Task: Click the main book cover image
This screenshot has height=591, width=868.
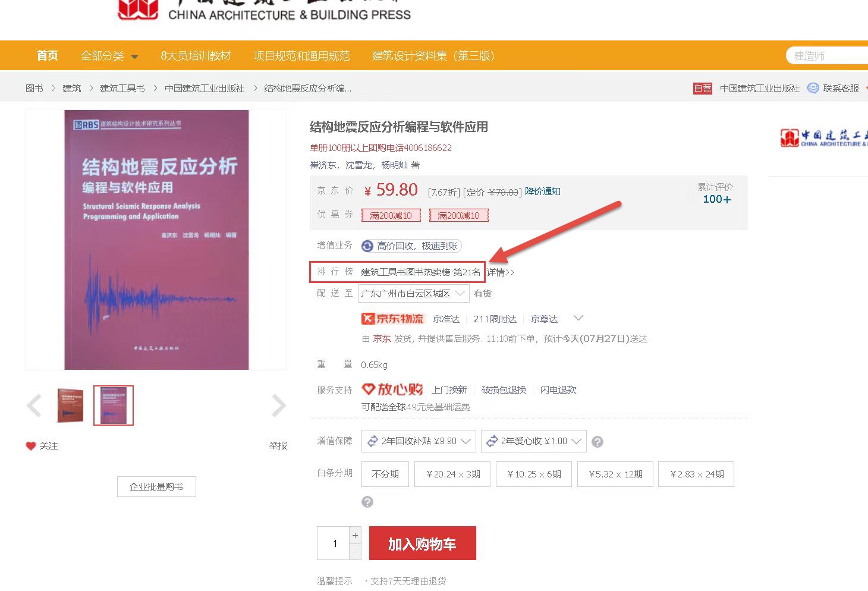Action: pos(156,240)
